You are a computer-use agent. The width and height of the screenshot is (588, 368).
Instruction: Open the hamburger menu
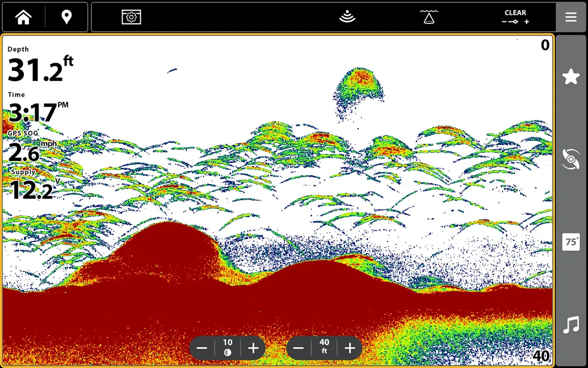[x=571, y=17]
